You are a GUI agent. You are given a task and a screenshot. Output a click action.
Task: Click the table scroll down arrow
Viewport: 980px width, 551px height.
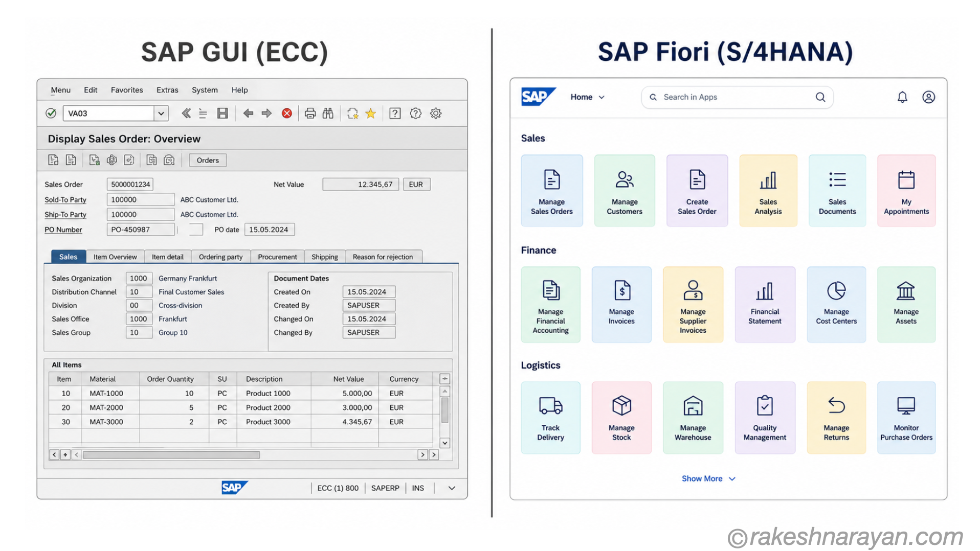[445, 443]
